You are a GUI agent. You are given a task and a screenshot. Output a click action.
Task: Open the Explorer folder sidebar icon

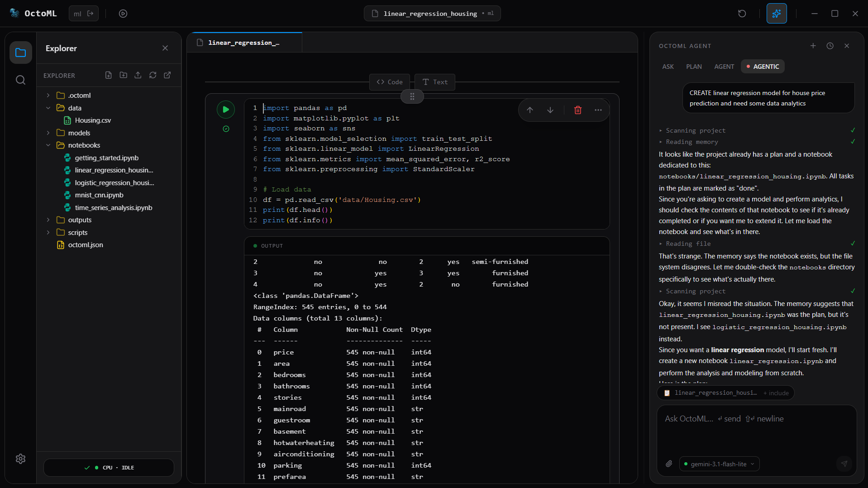pos(20,53)
